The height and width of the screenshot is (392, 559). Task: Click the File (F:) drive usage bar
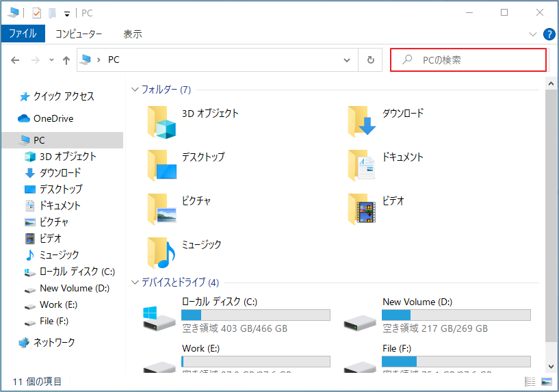[456, 361]
